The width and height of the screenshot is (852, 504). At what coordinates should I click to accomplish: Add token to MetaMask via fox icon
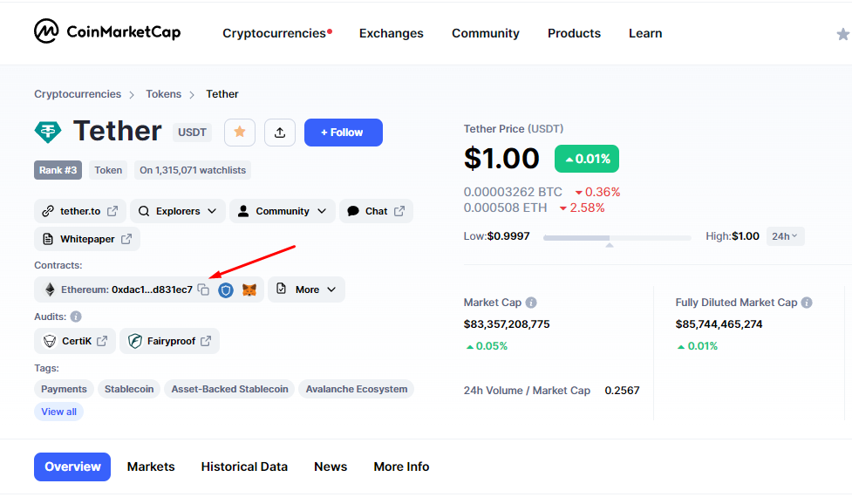click(x=249, y=290)
